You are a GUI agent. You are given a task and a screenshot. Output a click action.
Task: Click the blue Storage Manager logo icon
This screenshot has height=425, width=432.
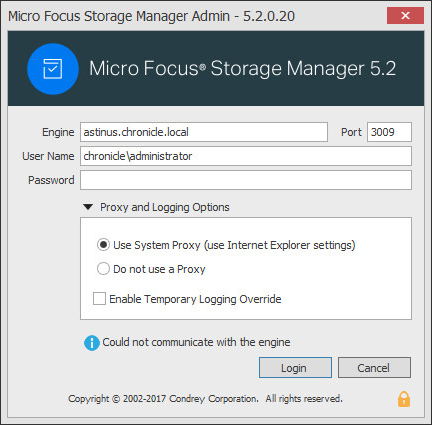[53, 69]
